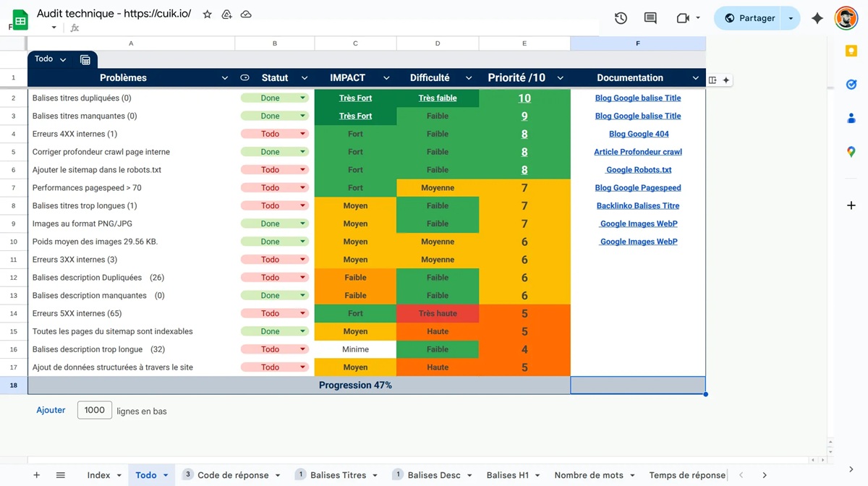Open Gemini sparkle assistant icon
868x486 pixels.
pos(817,18)
